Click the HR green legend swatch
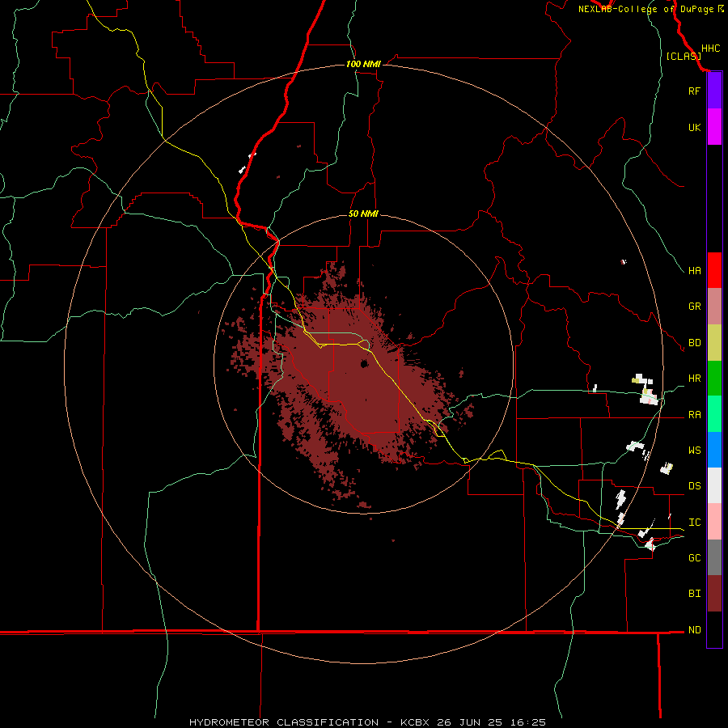 (x=714, y=379)
